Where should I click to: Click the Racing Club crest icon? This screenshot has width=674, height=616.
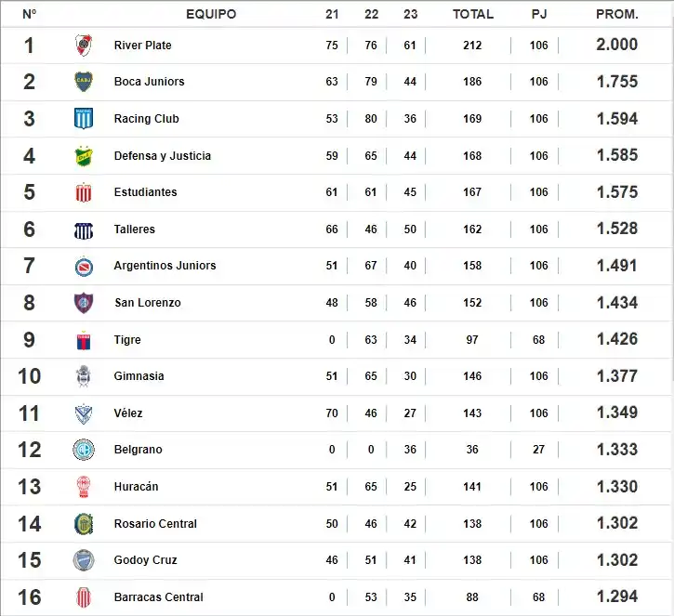click(x=84, y=119)
